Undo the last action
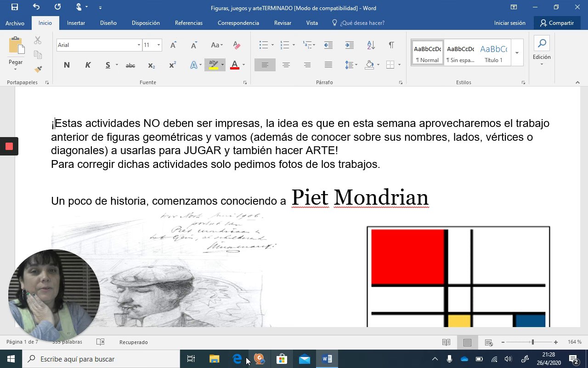The image size is (588, 368). click(x=36, y=7)
